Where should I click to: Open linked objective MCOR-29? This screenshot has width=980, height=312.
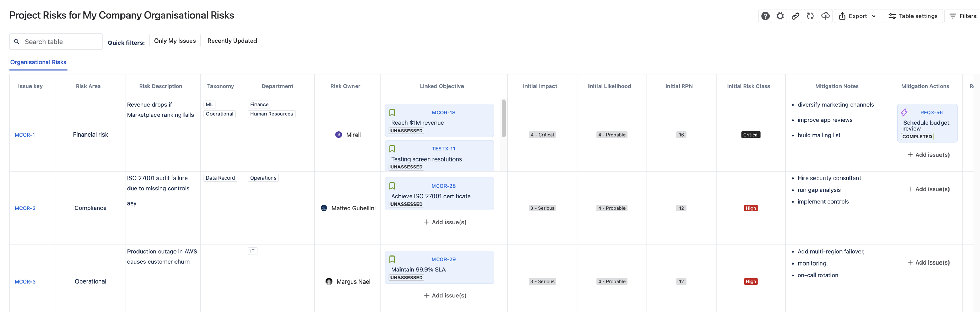click(443, 259)
